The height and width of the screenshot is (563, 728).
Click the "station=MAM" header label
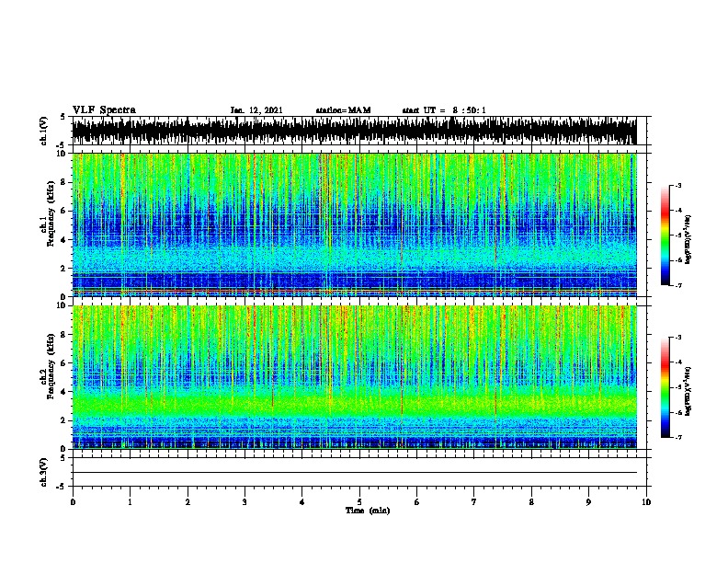pos(343,110)
